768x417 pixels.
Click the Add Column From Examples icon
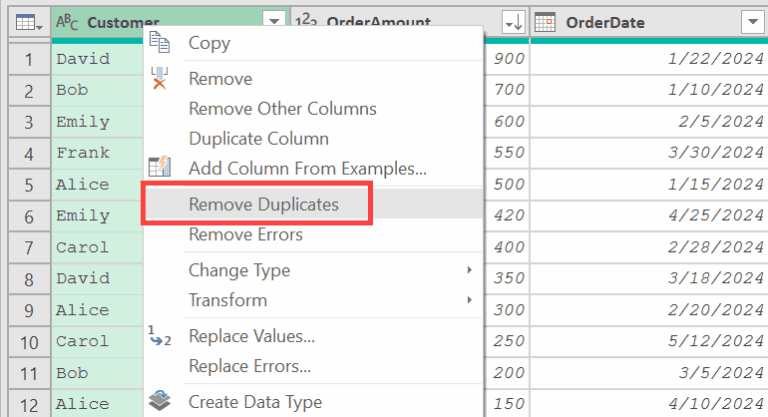click(x=160, y=167)
